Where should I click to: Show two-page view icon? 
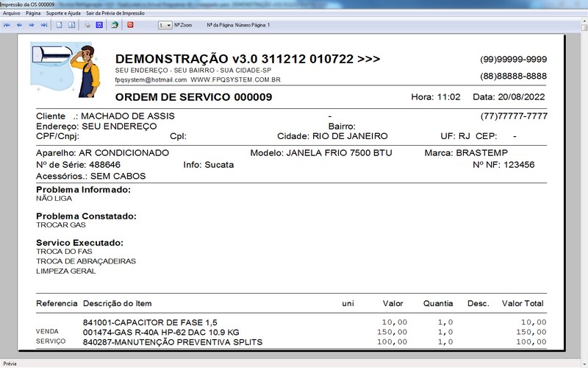(71, 25)
